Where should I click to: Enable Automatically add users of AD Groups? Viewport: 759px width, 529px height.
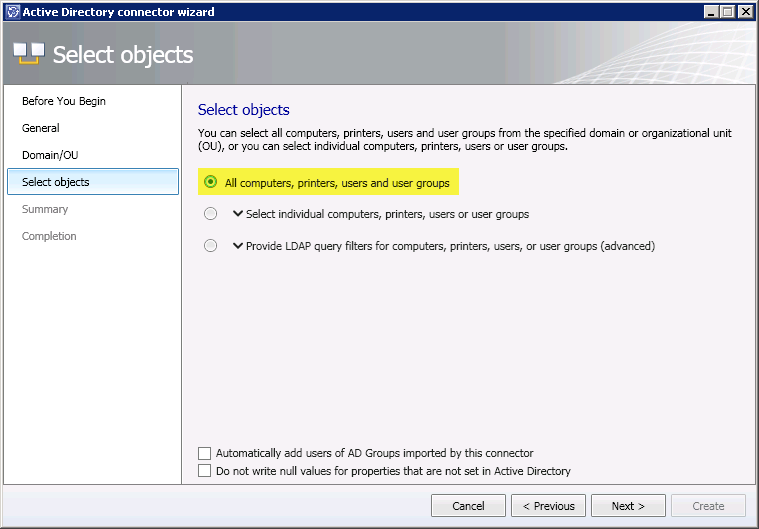click(x=205, y=453)
